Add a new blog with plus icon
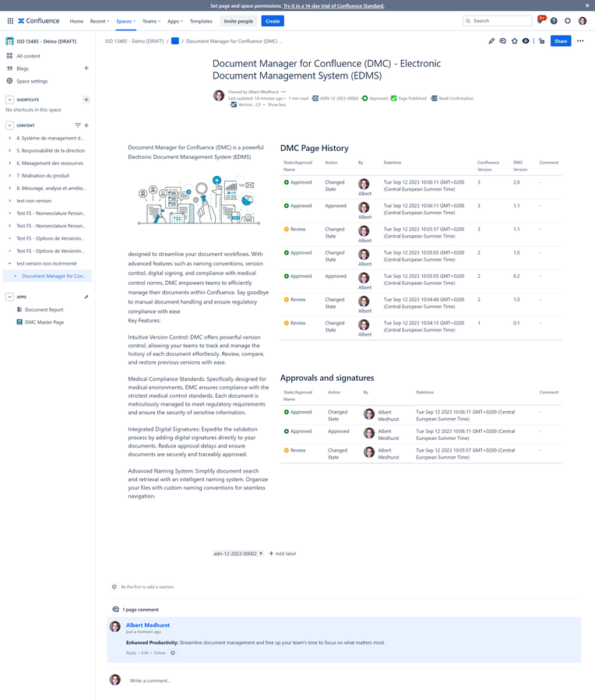The width and height of the screenshot is (595, 700). pyautogui.click(x=86, y=69)
